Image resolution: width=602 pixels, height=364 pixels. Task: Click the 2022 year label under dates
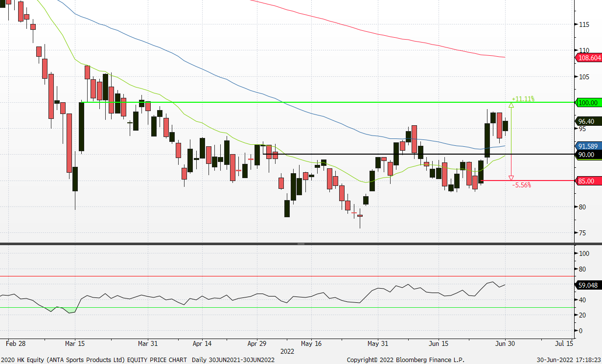pyautogui.click(x=287, y=351)
